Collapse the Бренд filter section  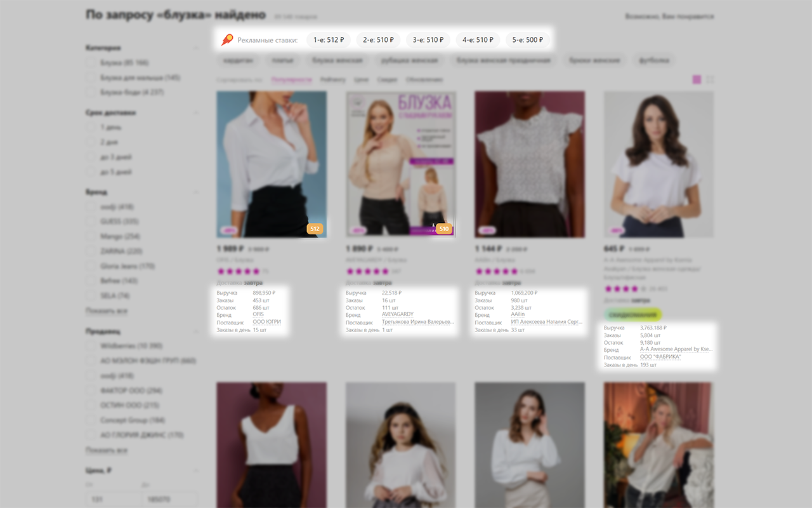click(x=196, y=192)
